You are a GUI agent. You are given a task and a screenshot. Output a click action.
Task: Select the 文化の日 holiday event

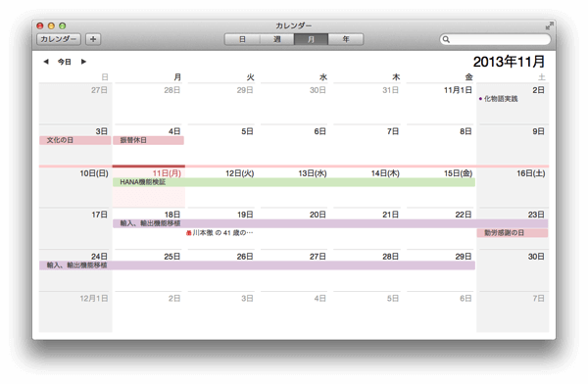point(75,140)
